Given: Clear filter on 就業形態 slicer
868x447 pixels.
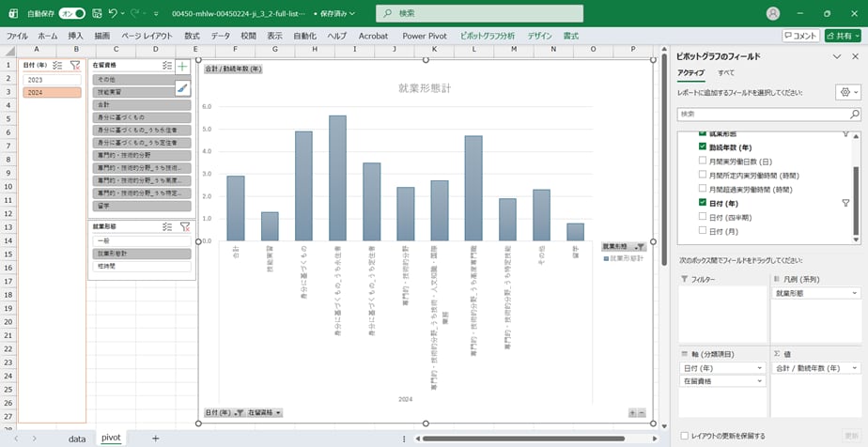Looking at the screenshot, I should pos(185,226).
